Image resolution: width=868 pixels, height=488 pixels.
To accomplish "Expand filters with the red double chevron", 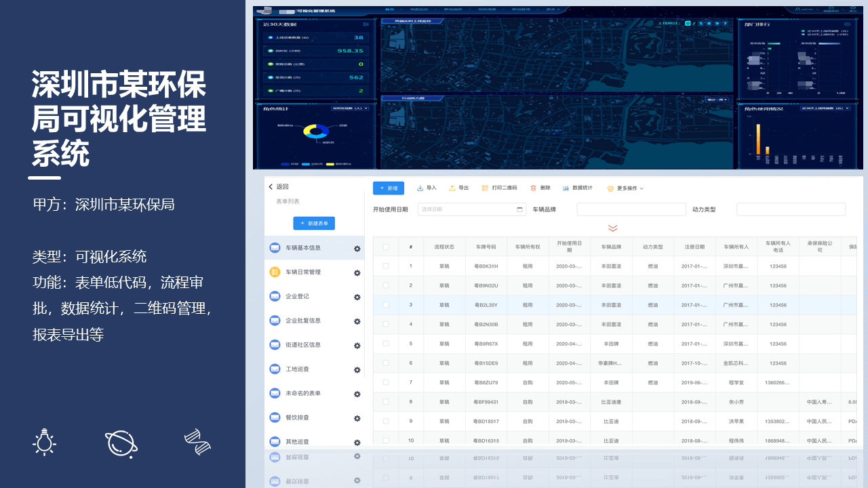I will pos(613,228).
